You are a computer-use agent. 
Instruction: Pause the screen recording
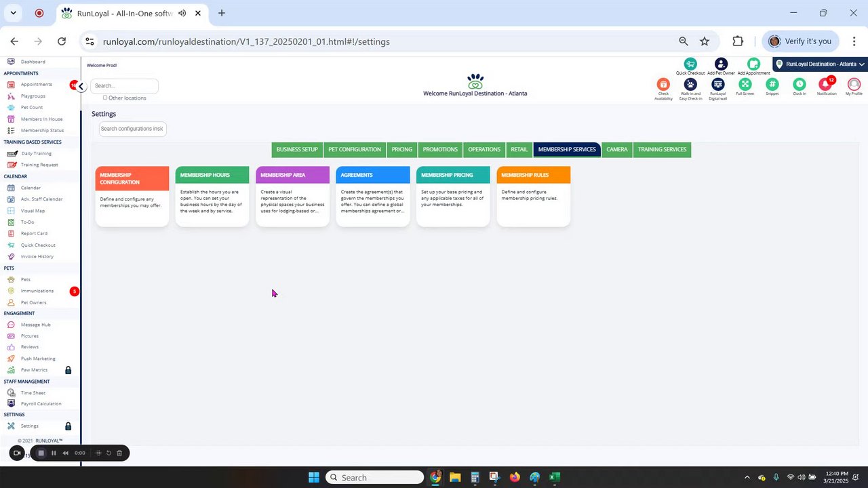(x=54, y=453)
